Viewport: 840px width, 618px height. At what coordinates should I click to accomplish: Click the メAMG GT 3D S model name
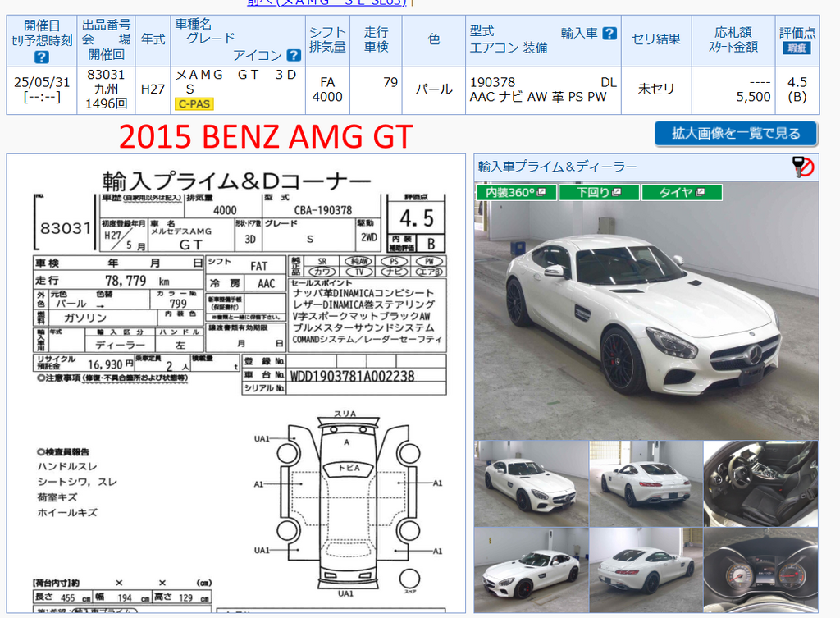point(235,81)
